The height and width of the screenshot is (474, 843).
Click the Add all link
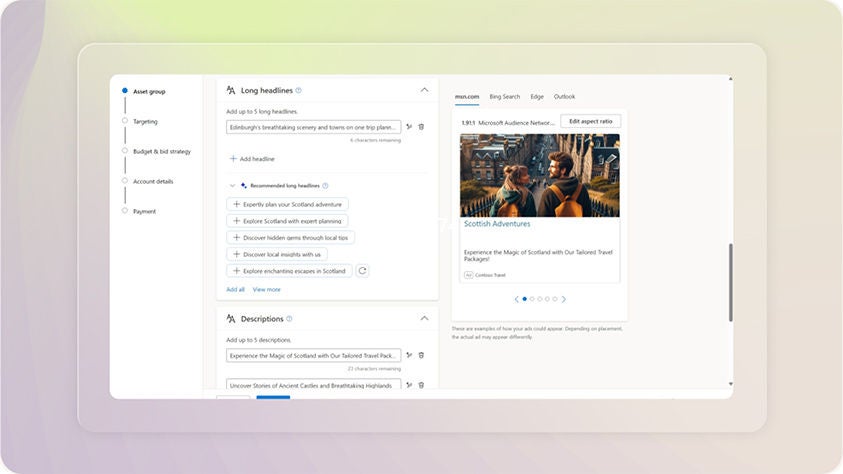235,290
